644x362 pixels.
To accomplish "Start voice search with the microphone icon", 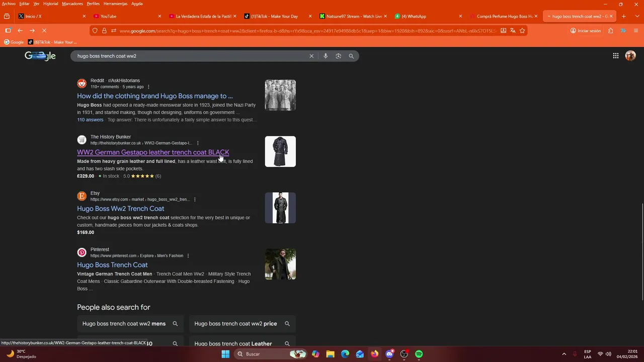I will [326, 56].
